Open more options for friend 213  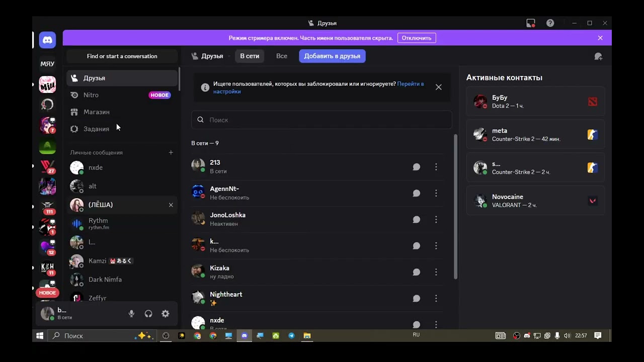[x=436, y=167]
